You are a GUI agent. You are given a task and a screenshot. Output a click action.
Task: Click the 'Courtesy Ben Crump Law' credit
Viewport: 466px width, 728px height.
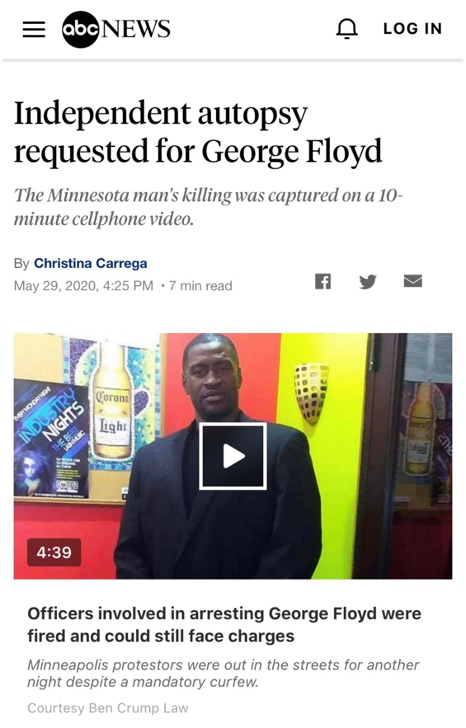click(108, 708)
